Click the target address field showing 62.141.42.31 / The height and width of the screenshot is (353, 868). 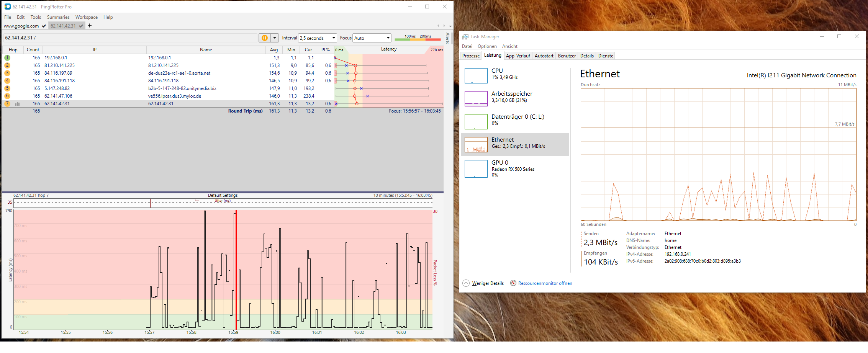[x=130, y=38]
